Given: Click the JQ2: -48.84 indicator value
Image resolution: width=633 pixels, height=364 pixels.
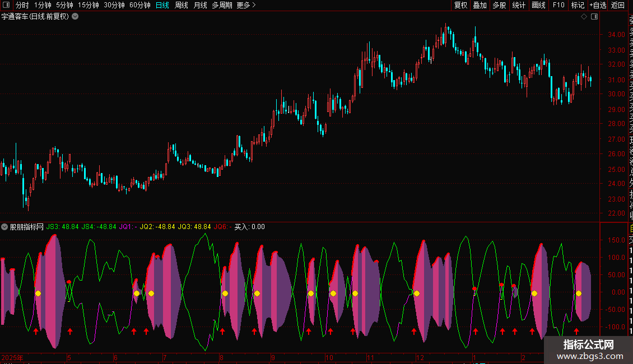Looking at the screenshot, I should pyautogui.click(x=157, y=227).
